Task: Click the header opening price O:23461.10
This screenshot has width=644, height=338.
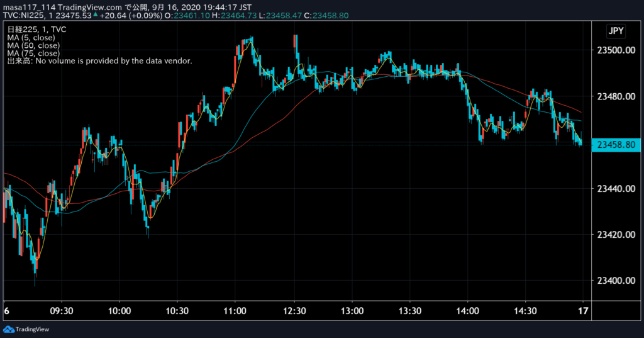Action: (x=187, y=16)
